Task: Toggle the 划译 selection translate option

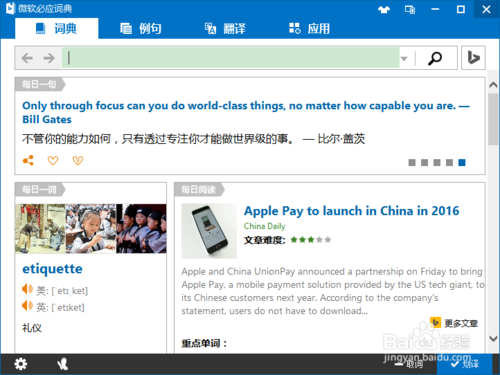Action: (x=465, y=364)
